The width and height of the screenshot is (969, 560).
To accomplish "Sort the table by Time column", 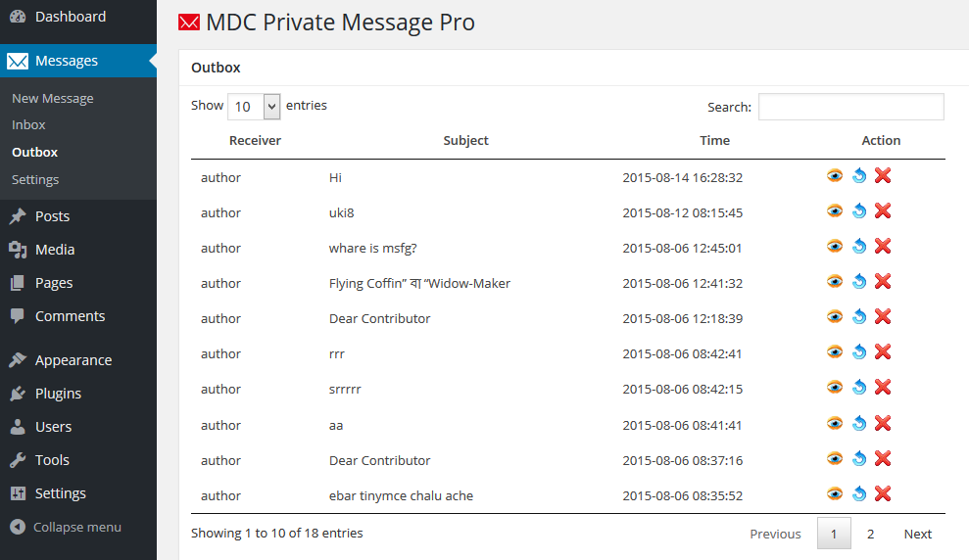I will (x=714, y=140).
